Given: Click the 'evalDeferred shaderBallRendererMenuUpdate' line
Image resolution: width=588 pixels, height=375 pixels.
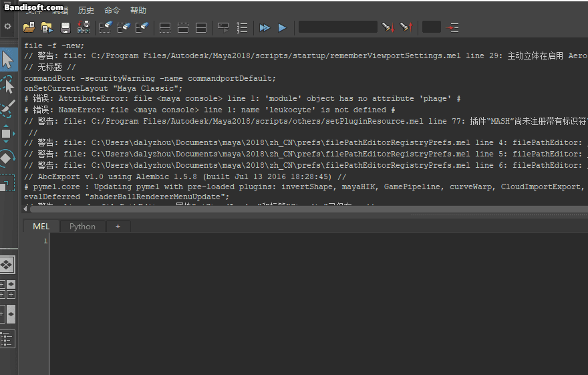Looking at the screenshot, I should coord(126,197).
